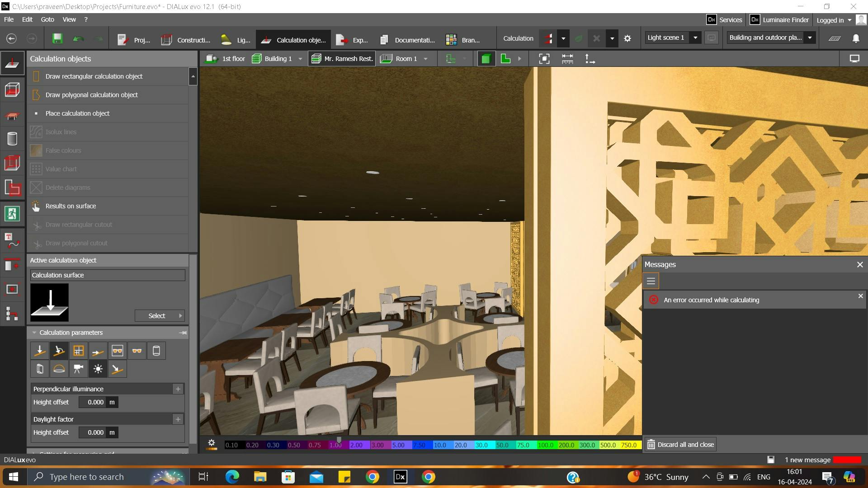
Task: Open the measure distance tool icon
Action: coord(567,59)
